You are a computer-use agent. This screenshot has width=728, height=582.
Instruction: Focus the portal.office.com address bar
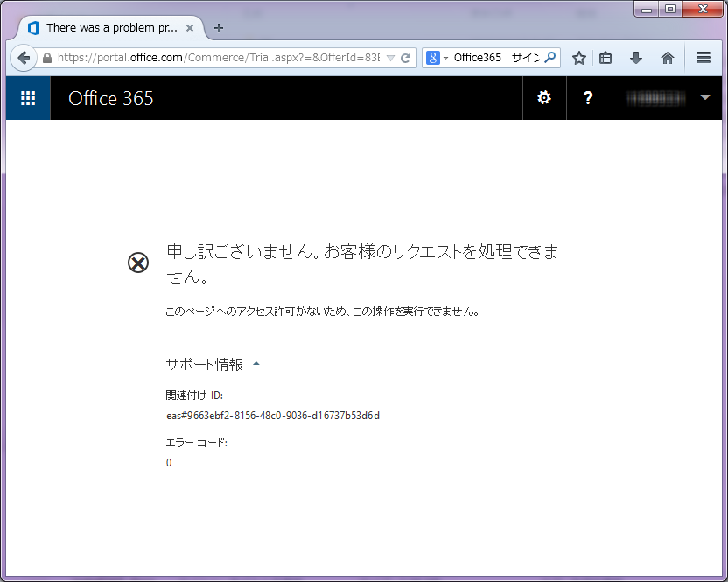(x=218, y=58)
